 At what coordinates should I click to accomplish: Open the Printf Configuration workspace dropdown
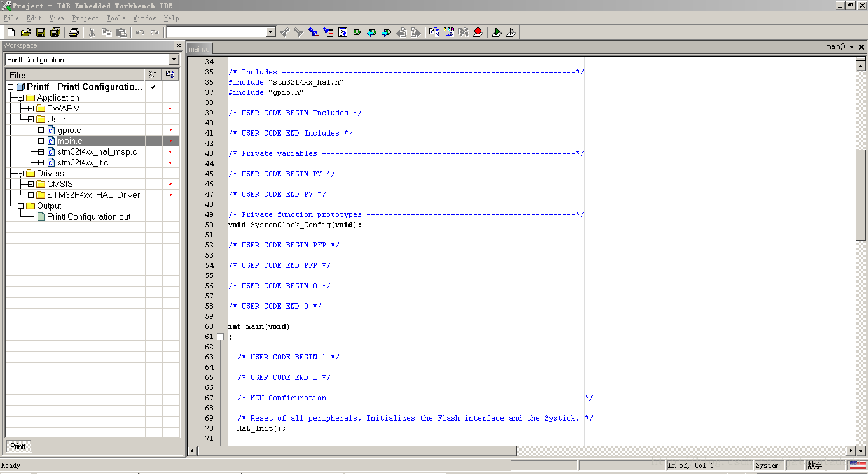(x=174, y=60)
